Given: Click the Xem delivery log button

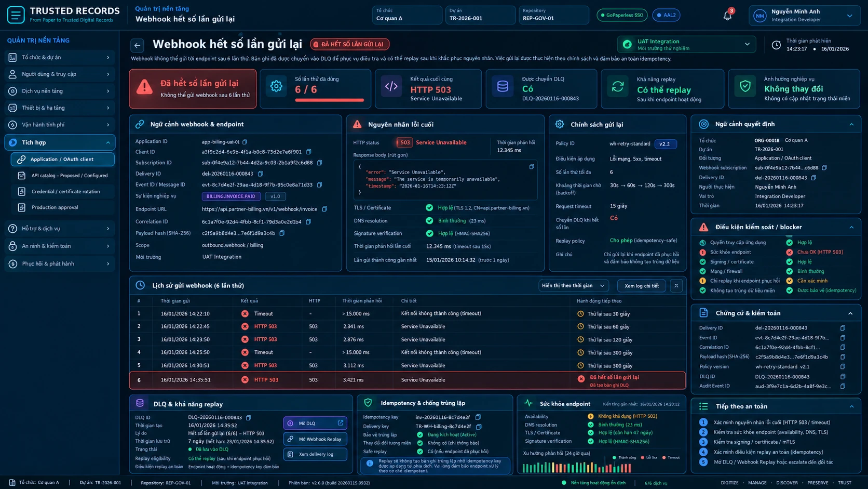Looking at the screenshot, I should click(x=315, y=454).
